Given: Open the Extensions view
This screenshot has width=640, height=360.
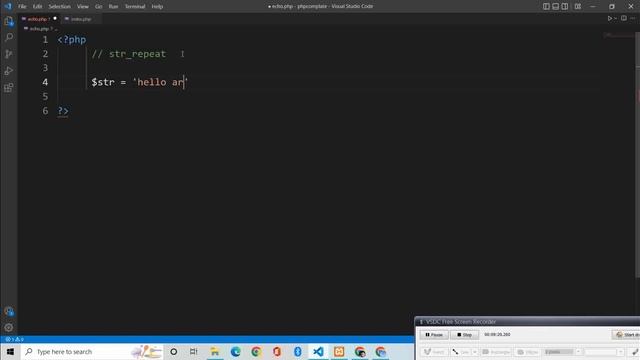Looking at the screenshot, I should (9, 87).
